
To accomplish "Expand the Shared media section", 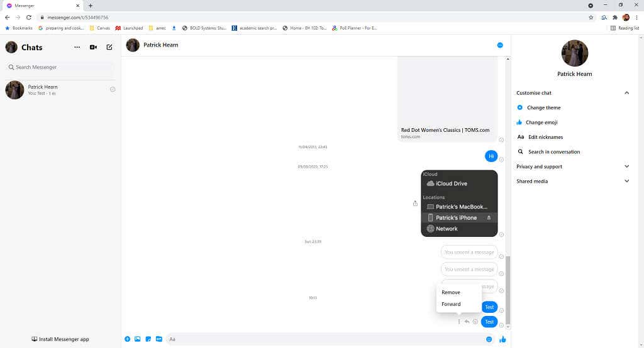I will coord(626,181).
